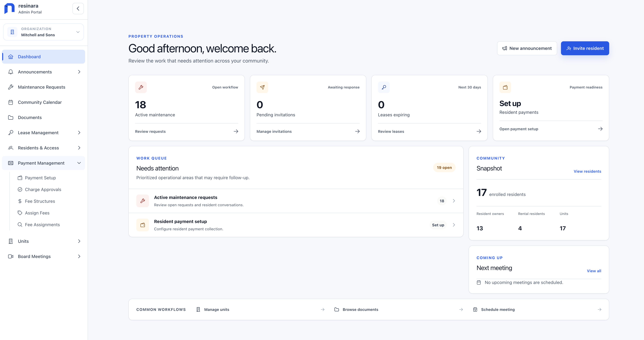The image size is (644, 340).
Task: Click View all in Next meeting card
Action: point(594,271)
